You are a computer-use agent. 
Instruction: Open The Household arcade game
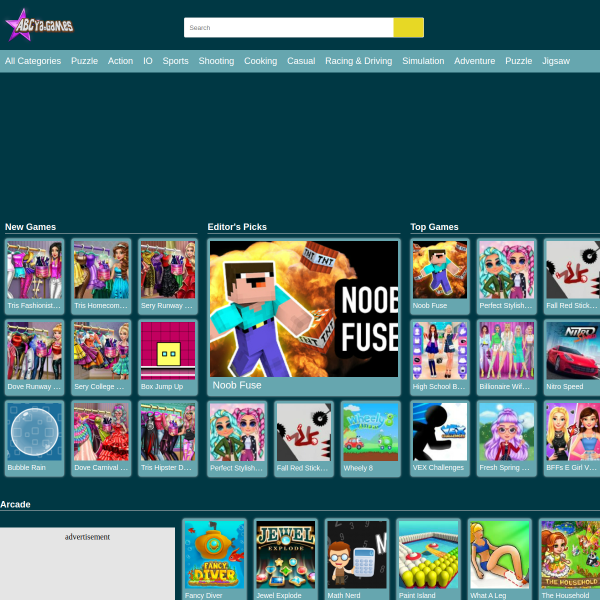[570, 559]
